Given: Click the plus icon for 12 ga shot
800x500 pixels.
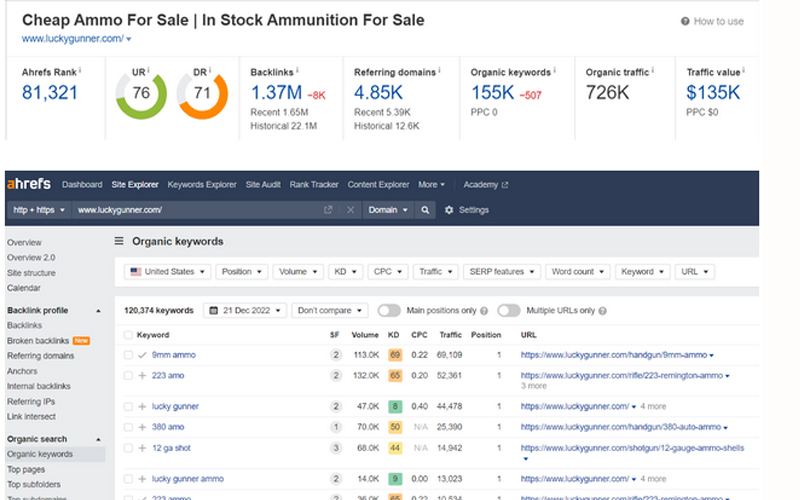Looking at the screenshot, I should [x=142, y=448].
